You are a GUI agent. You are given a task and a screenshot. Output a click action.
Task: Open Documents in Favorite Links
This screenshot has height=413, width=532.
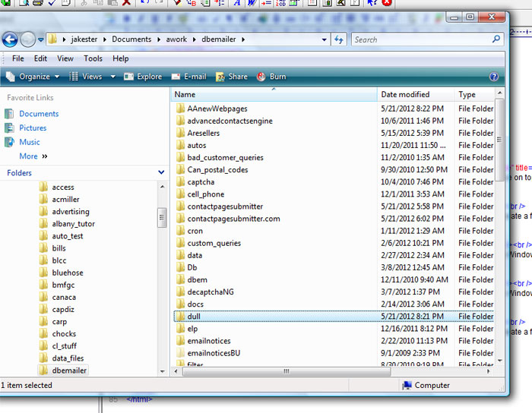tap(39, 114)
